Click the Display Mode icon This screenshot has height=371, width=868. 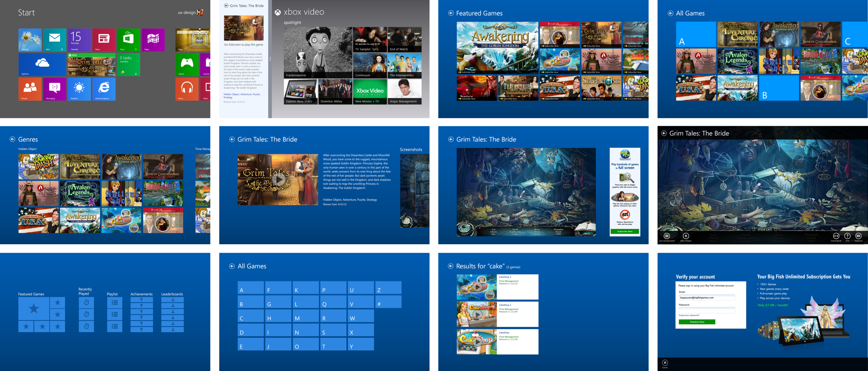(x=836, y=236)
